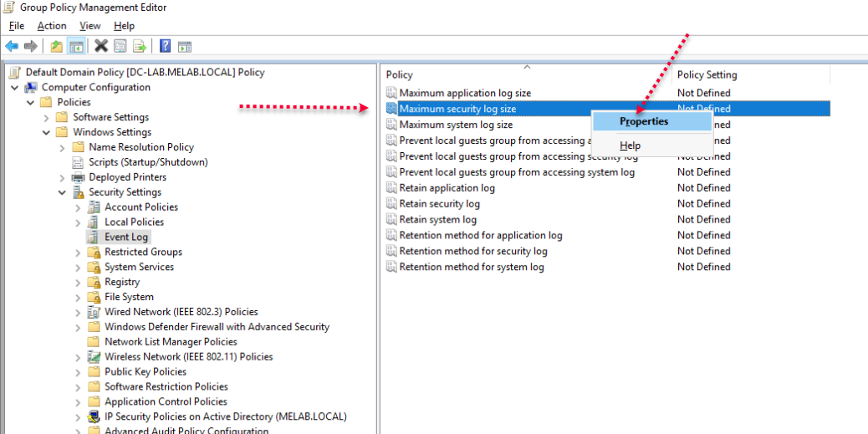Click the Show/Hide Action Pane icon
The image size is (868, 434).
point(185,46)
